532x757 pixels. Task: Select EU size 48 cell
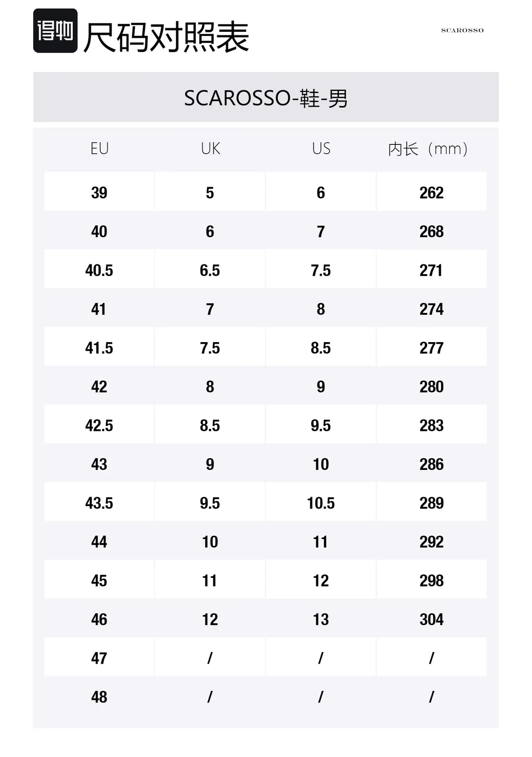tap(99, 696)
